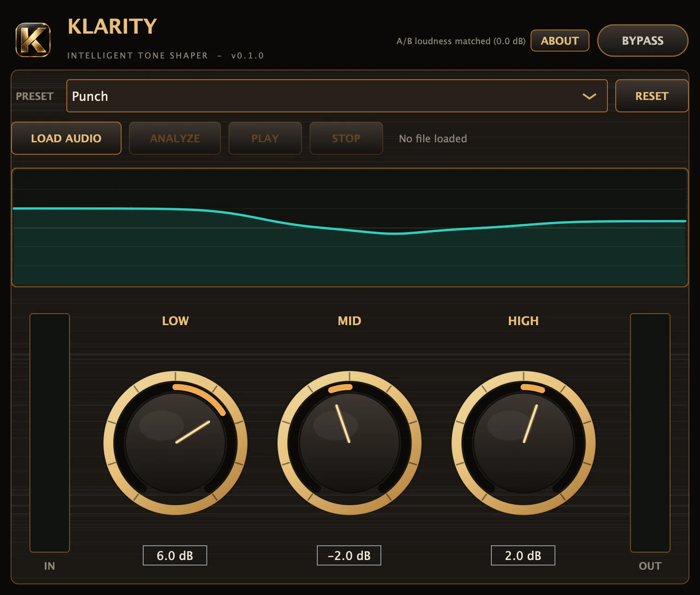Click the EQ response curve display
700x595 pixels.
[x=350, y=227]
